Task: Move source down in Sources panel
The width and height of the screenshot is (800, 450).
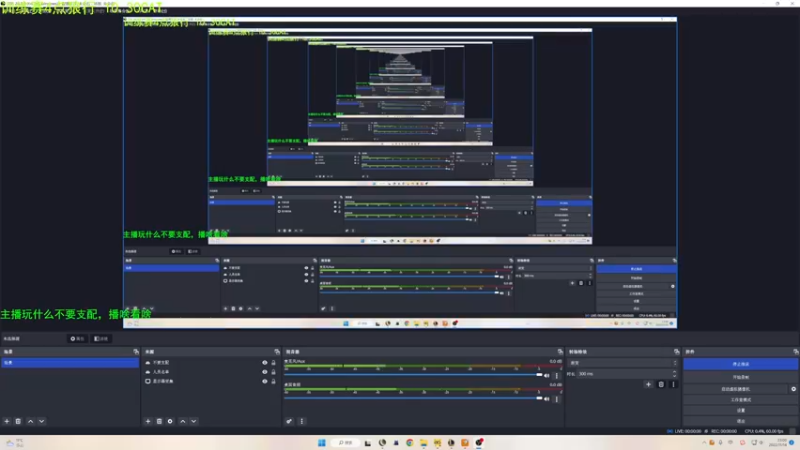Action: point(194,421)
